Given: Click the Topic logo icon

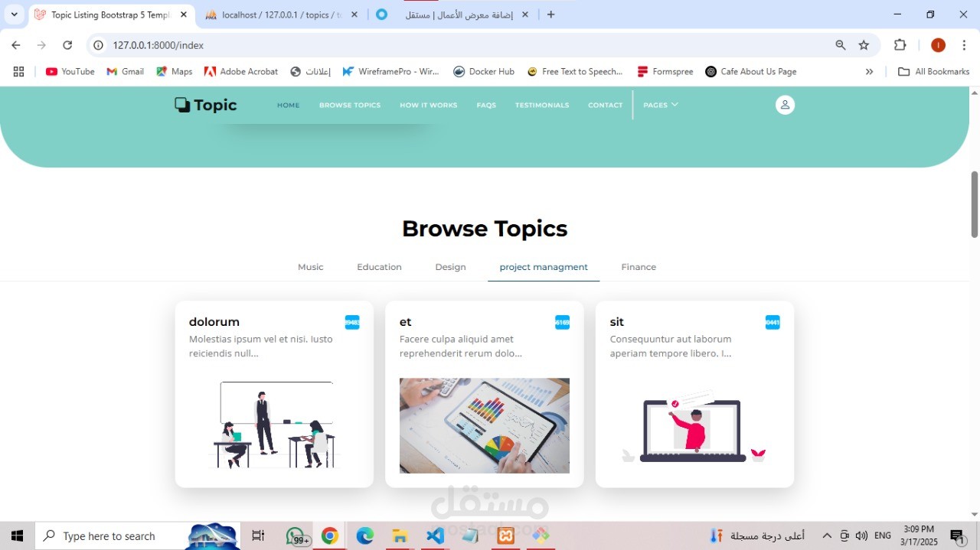Looking at the screenshot, I should (182, 105).
